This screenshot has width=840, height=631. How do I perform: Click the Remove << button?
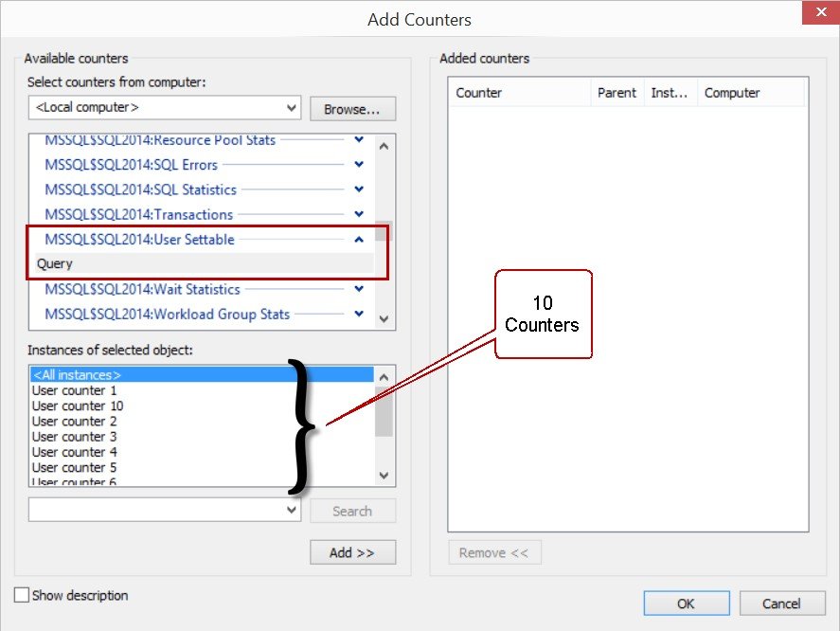pos(494,552)
